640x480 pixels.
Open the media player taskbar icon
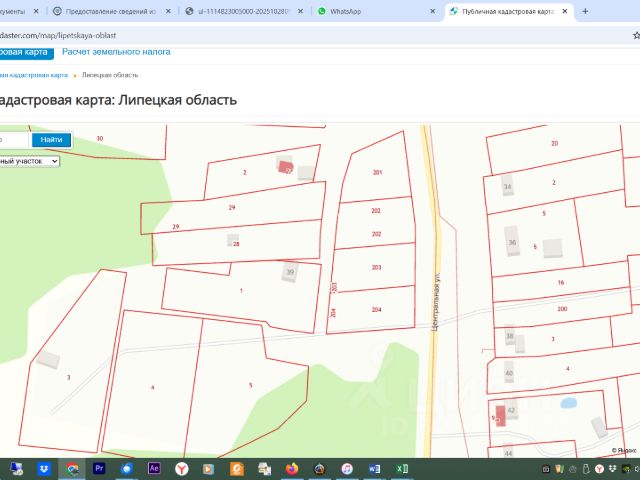[209, 469]
